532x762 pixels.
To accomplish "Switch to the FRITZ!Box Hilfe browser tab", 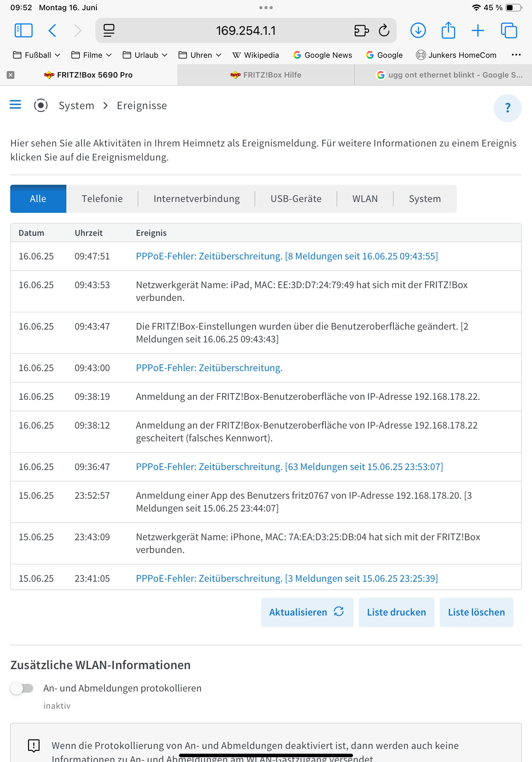I will pyautogui.click(x=266, y=75).
